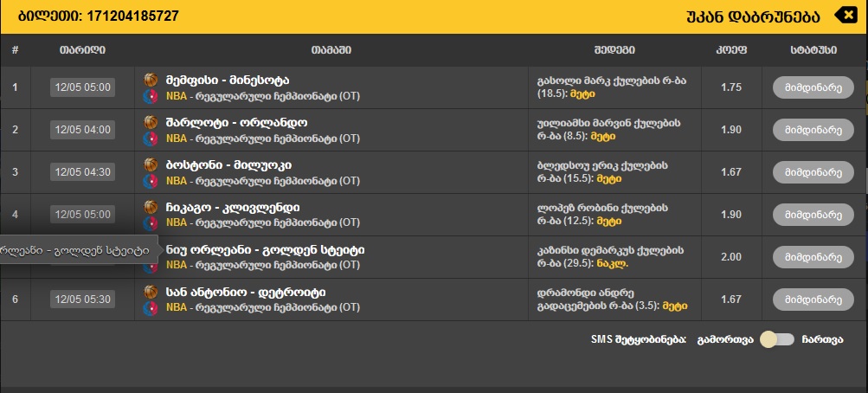Click basketball icon beside ბოსტონი - მილუოკი
The width and height of the screenshot is (868, 393).
(151, 164)
